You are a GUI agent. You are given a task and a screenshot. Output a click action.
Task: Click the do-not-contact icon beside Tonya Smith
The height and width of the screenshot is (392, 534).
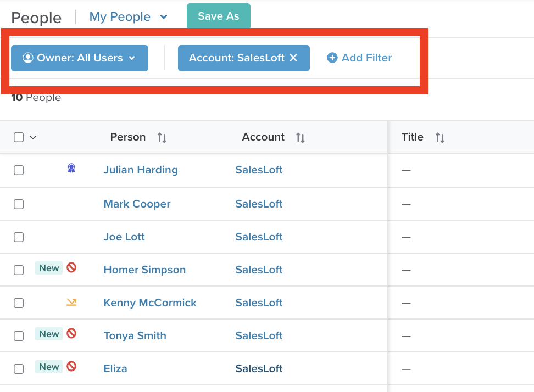pos(71,334)
